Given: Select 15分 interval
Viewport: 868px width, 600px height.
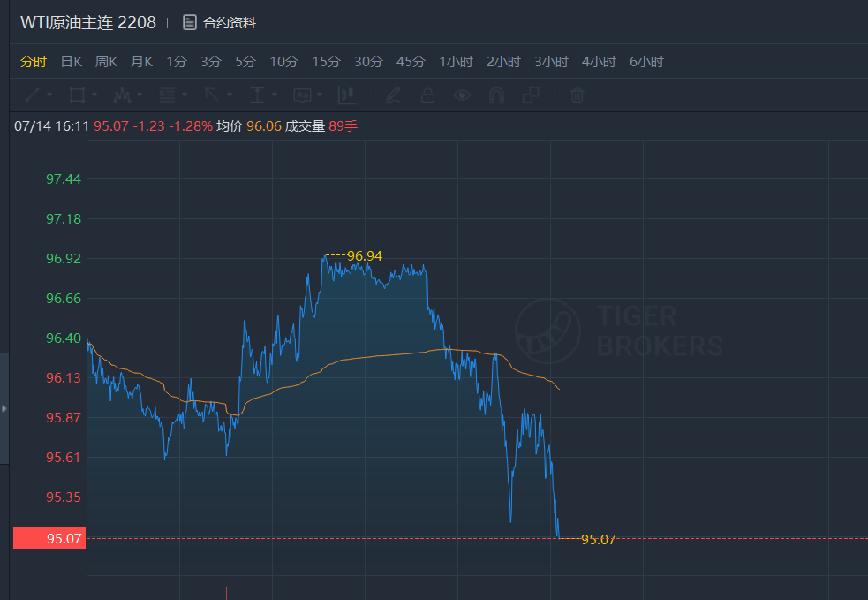Looking at the screenshot, I should pos(326,62).
